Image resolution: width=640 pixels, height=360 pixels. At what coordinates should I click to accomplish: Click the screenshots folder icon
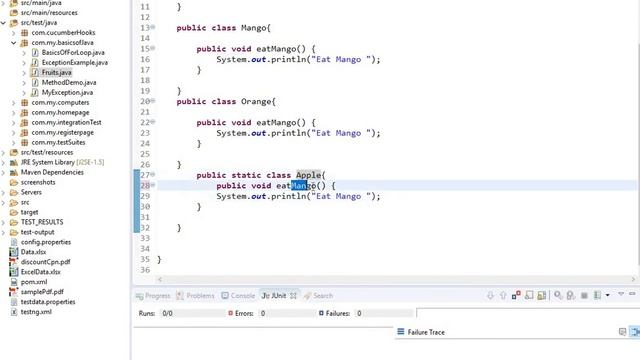tap(14, 182)
